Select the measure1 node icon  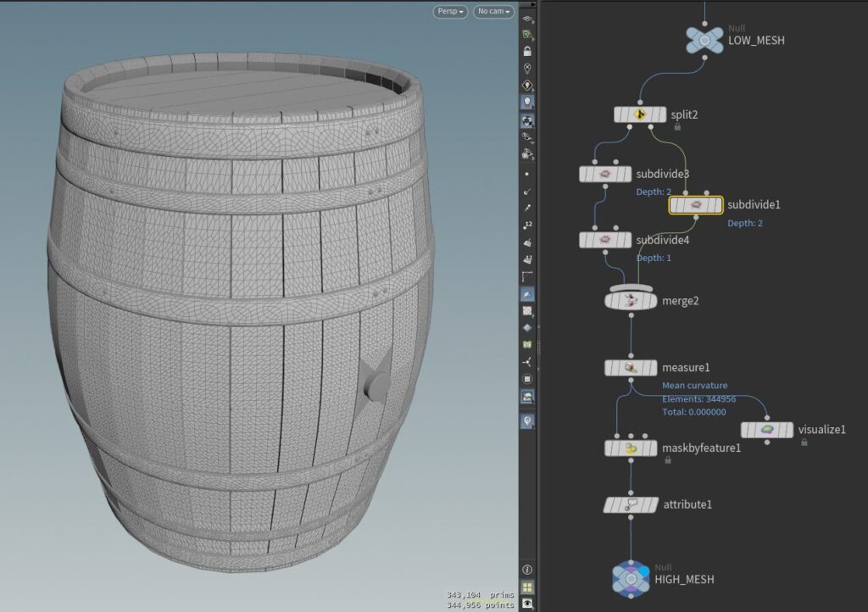pos(632,368)
